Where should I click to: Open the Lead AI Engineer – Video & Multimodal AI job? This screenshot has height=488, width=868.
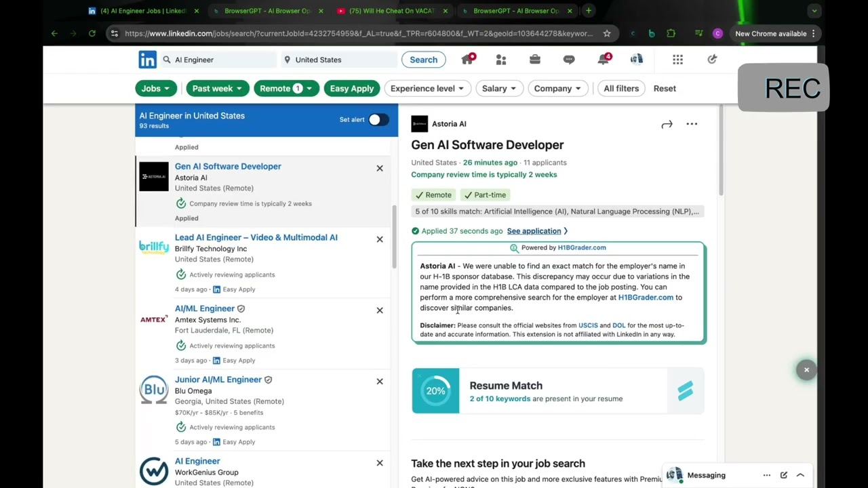coord(256,237)
